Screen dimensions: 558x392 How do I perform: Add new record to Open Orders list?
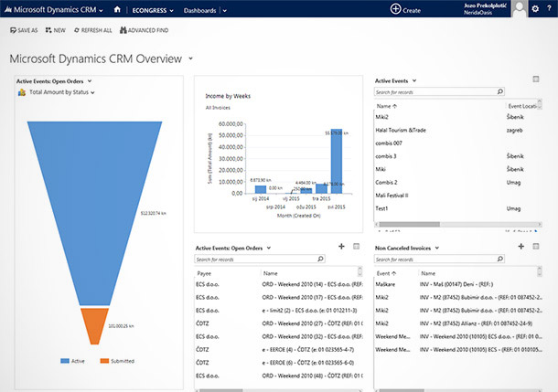tap(341, 246)
